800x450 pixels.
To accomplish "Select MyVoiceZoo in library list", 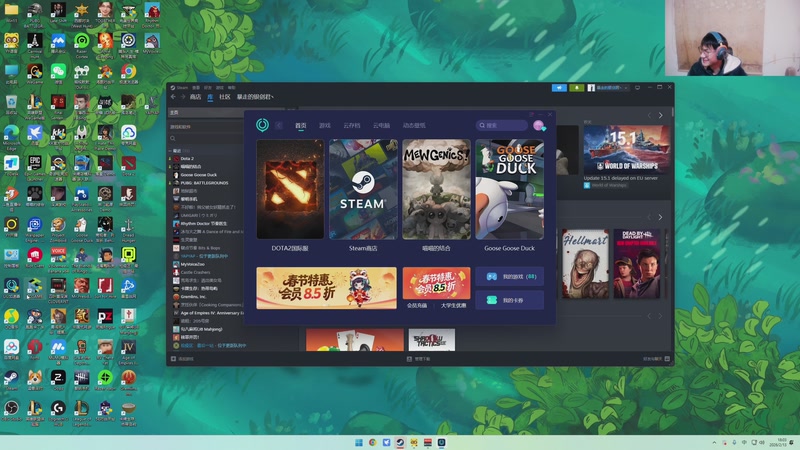I will [x=192, y=264].
